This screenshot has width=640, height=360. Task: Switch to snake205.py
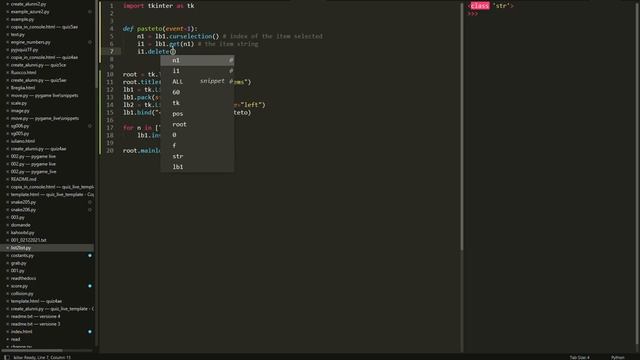(x=23, y=202)
